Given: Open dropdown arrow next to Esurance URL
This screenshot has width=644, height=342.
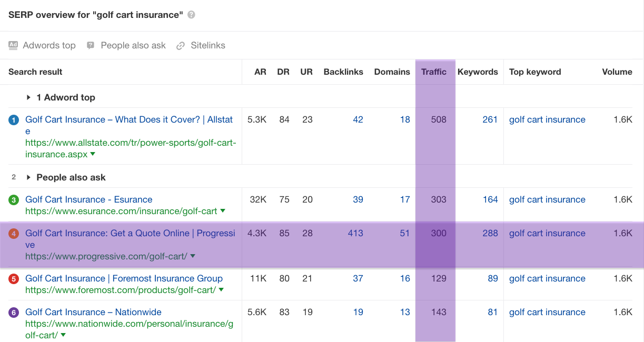Looking at the screenshot, I should click(x=223, y=211).
